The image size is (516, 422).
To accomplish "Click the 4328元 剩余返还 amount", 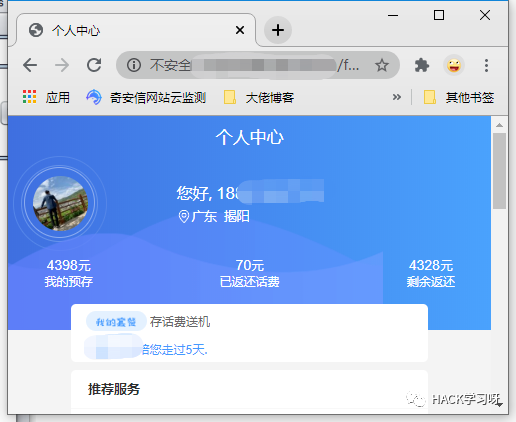I will click(x=431, y=273).
